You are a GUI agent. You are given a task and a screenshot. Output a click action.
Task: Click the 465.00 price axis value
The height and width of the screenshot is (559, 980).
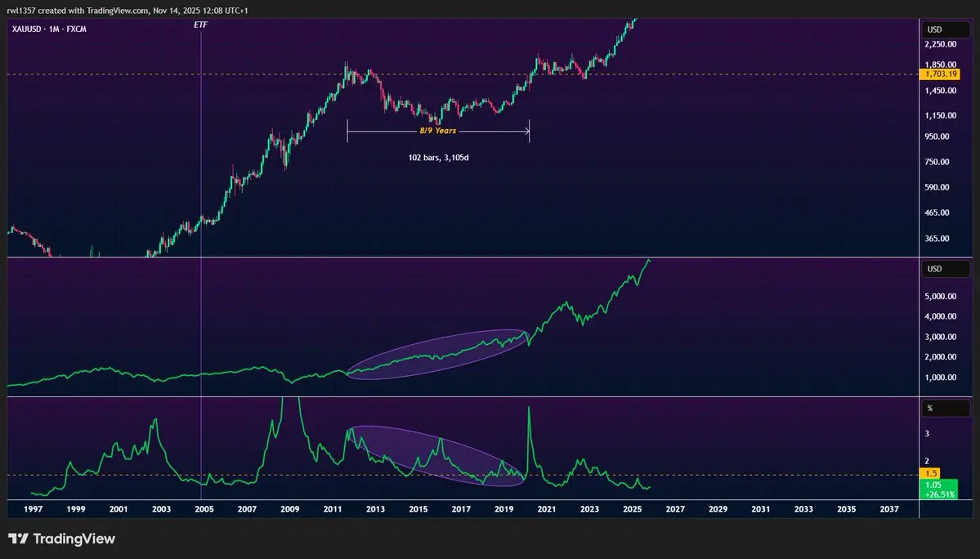coord(937,213)
